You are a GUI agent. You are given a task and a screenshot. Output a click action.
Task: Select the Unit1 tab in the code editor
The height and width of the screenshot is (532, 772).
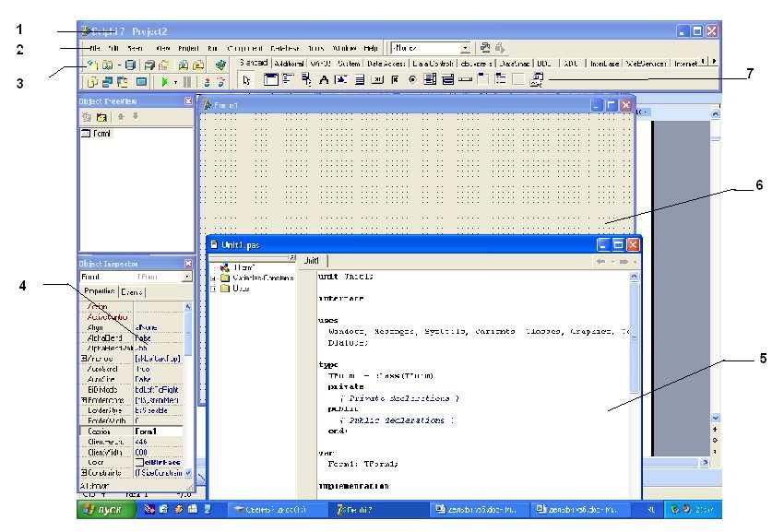tap(312, 261)
